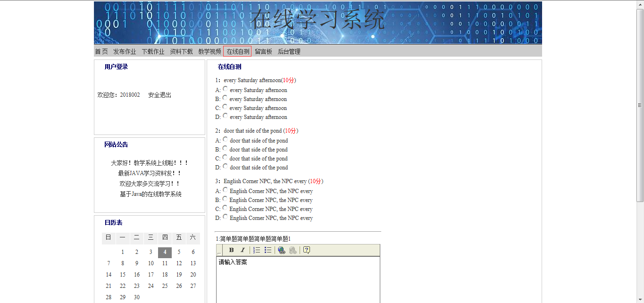Click inside the answer text area
This screenshot has width=644, height=303.
pos(298,281)
